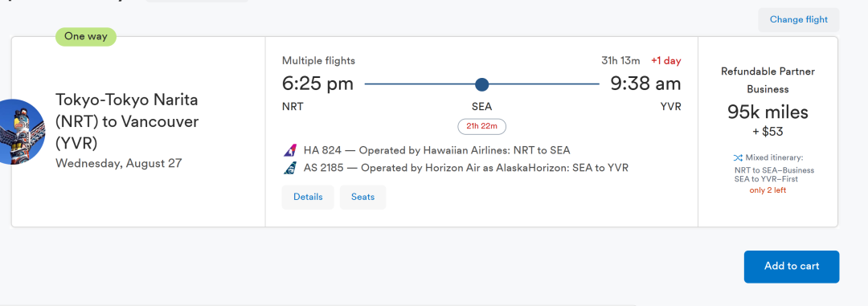This screenshot has width=868, height=306.
Task: Click the Tokyo Narita to Vancouver route title
Action: pyautogui.click(x=127, y=121)
